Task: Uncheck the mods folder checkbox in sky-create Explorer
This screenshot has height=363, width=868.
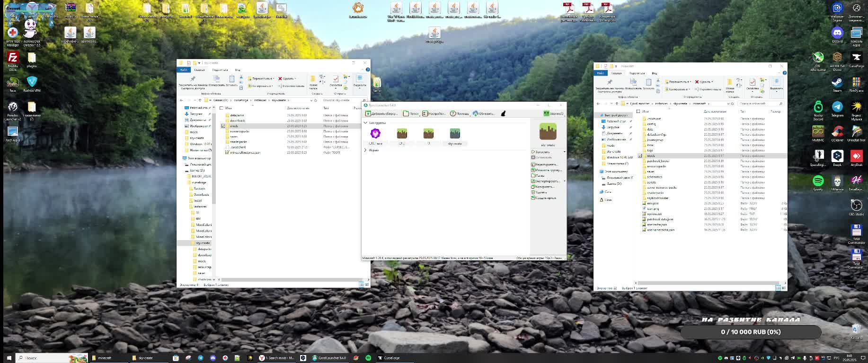Action: [223, 126]
